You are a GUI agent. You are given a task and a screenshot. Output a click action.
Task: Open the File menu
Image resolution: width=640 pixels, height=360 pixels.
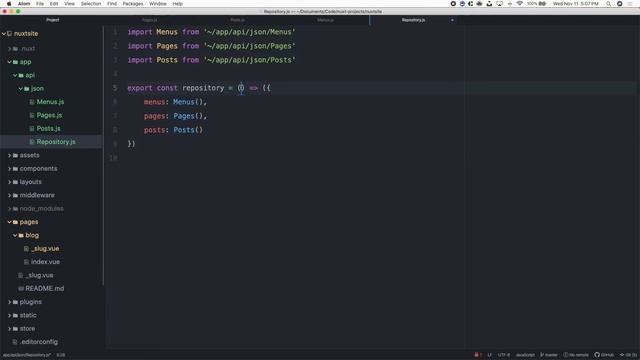click(x=40, y=4)
